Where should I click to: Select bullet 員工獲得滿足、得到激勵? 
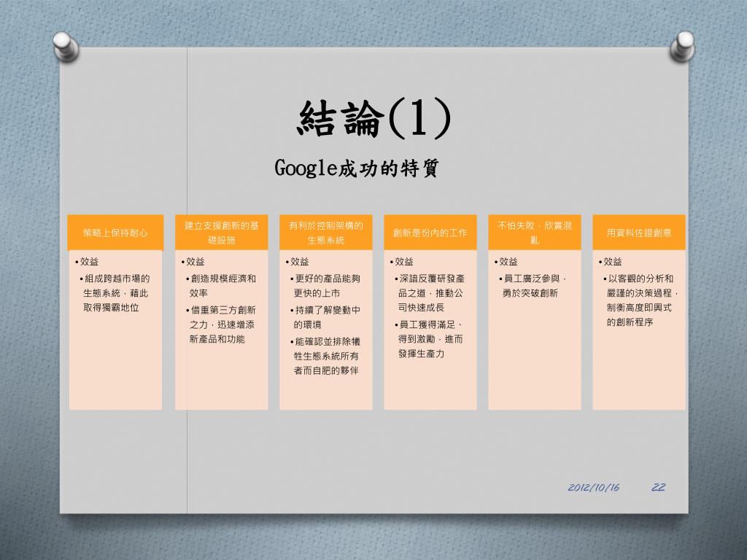pyautogui.click(x=429, y=339)
